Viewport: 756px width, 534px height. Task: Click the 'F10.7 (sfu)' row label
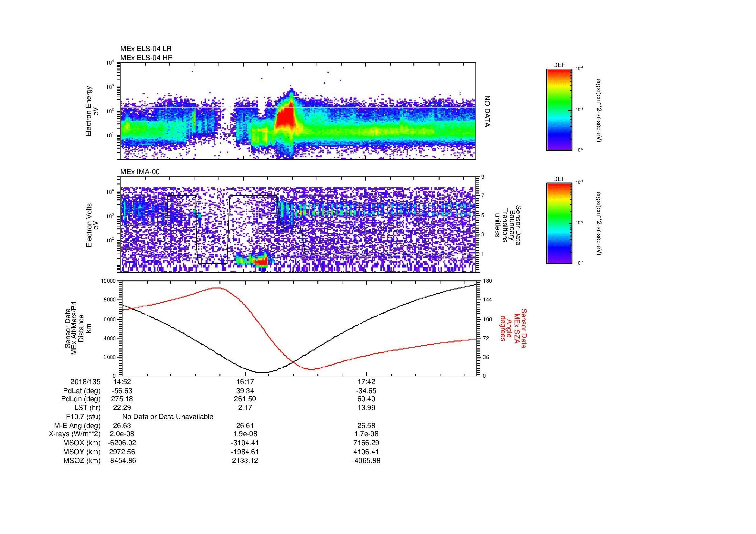point(83,417)
